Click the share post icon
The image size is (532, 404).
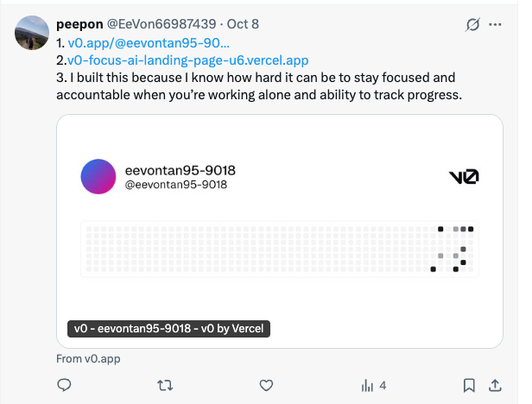(495, 385)
